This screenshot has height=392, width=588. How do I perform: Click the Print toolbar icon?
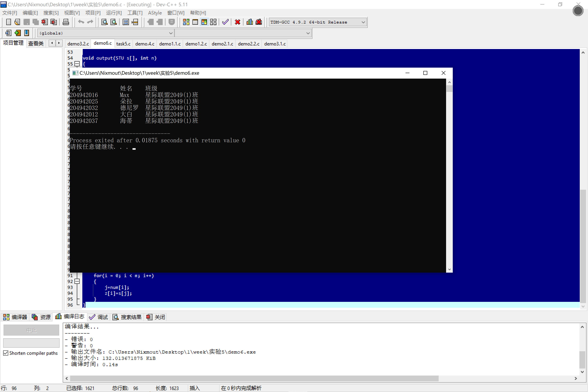(x=66, y=22)
